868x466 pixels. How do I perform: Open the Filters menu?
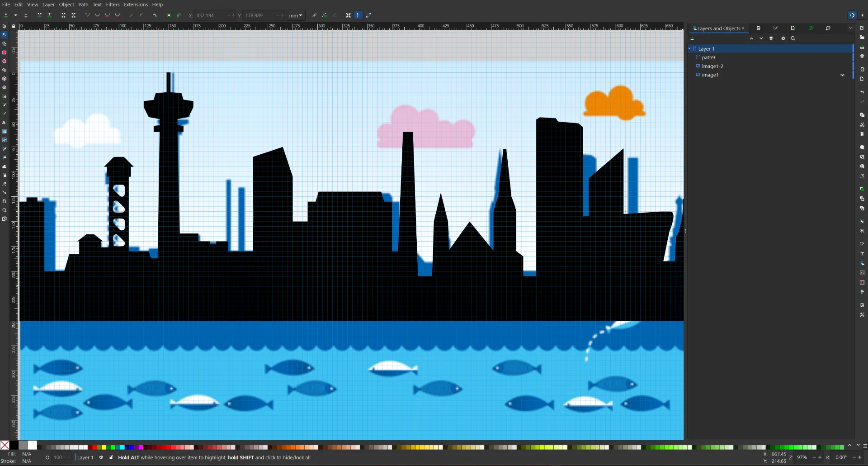pyautogui.click(x=113, y=5)
